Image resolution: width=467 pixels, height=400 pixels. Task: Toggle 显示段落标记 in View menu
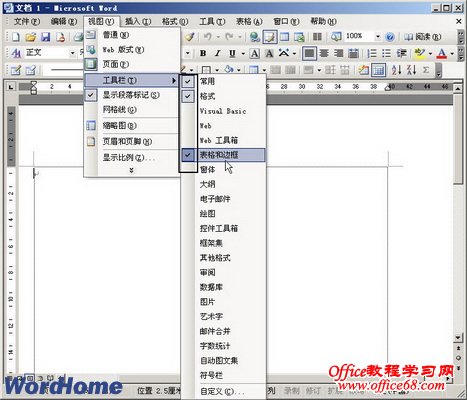click(x=131, y=95)
